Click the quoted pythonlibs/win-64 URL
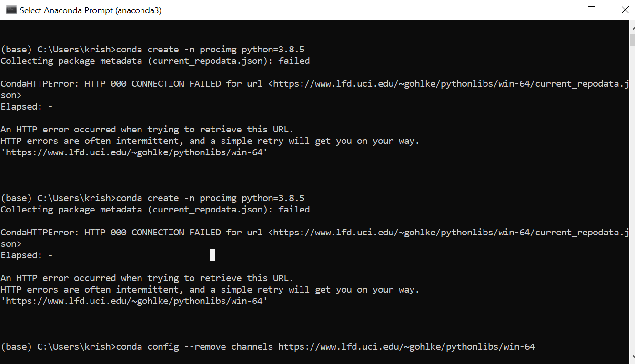 [133, 152]
